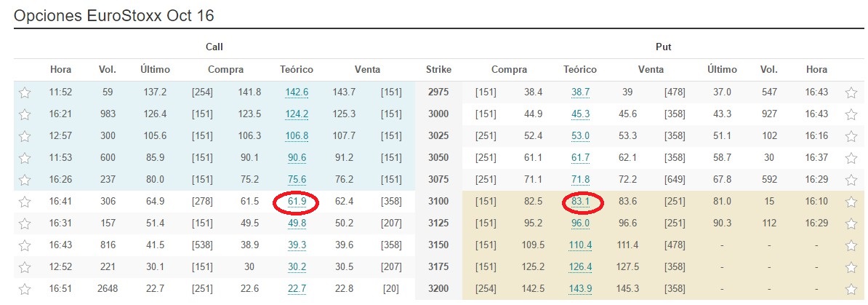Click the circled put theoretical value 83.1
Image resolution: width=868 pixels, height=305 pixels.
click(581, 202)
